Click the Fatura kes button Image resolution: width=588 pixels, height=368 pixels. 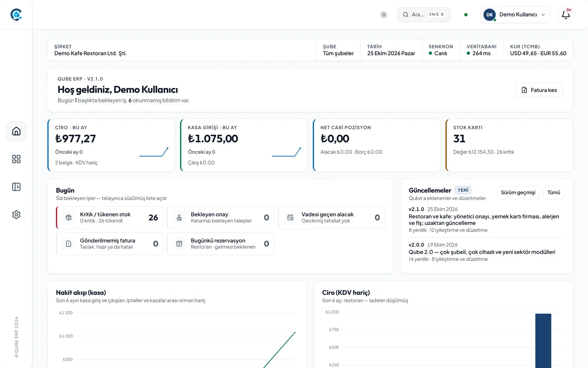(x=539, y=90)
